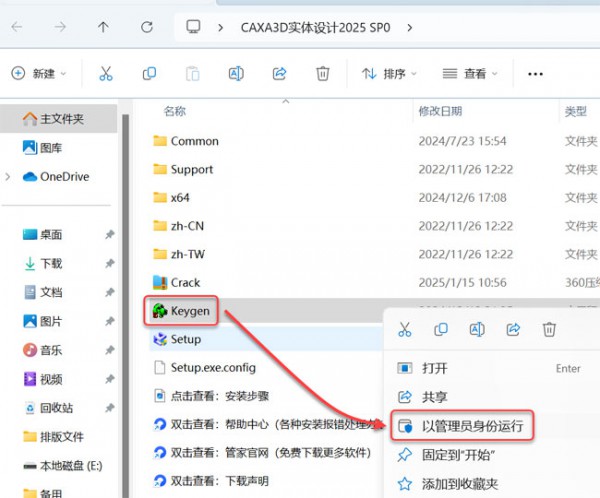Sort by 类型 column header
The width and height of the screenshot is (600, 498).
(576, 111)
